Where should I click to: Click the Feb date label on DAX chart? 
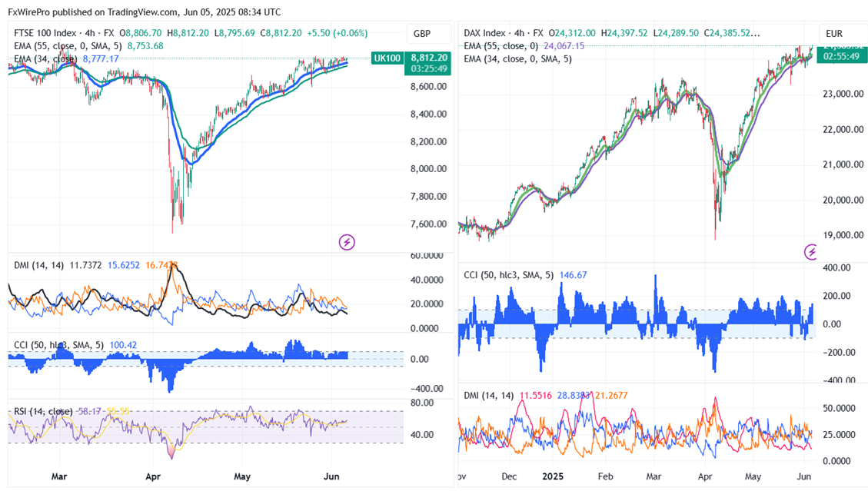(606, 476)
